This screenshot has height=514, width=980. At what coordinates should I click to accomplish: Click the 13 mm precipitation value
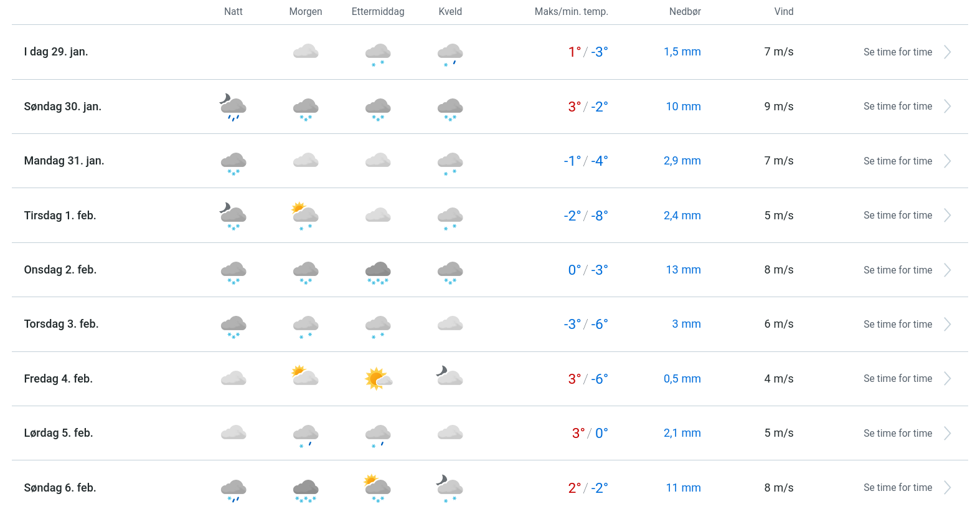pos(683,270)
